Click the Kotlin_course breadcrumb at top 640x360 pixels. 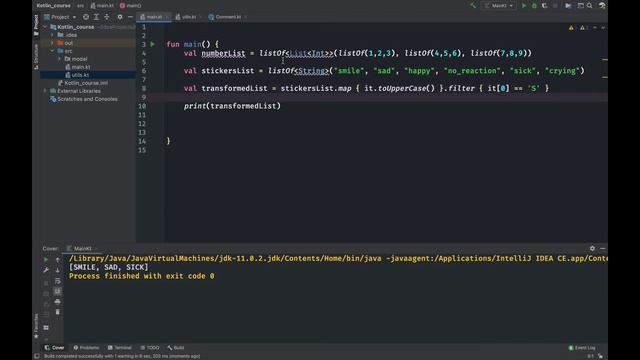tap(53, 6)
